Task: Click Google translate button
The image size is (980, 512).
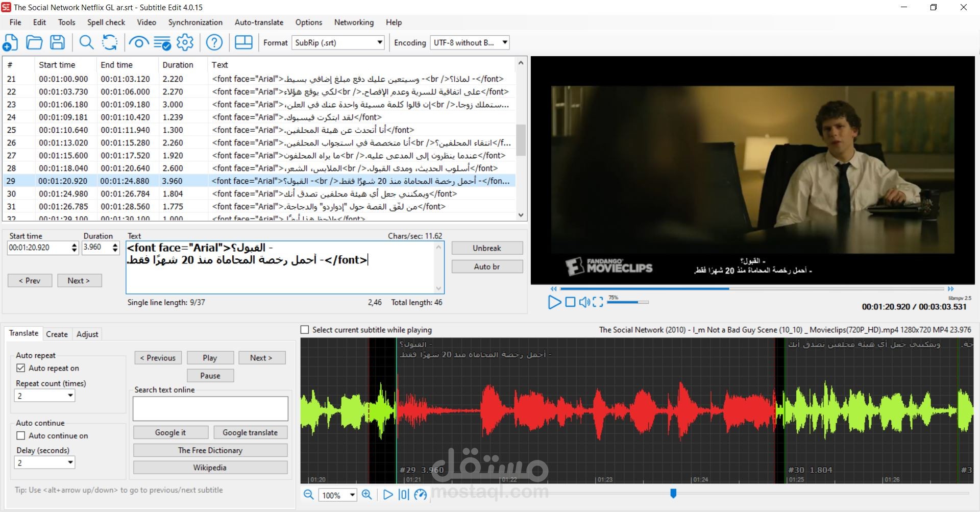Action: click(x=250, y=432)
